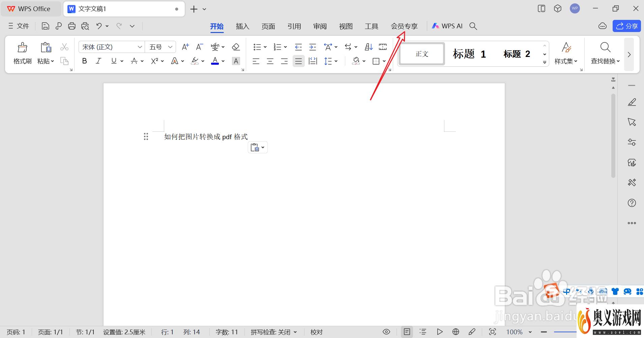This screenshot has height=338, width=644.
Task: Switch to the 页面 tab
Action: pos(268,26)
